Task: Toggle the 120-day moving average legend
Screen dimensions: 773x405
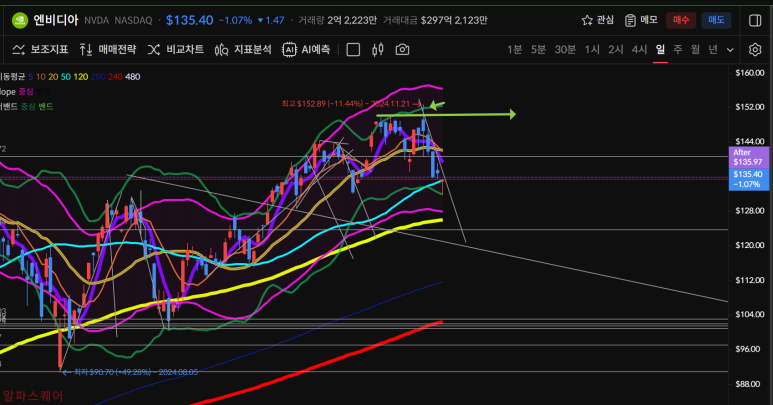Action: click(81, 77)
